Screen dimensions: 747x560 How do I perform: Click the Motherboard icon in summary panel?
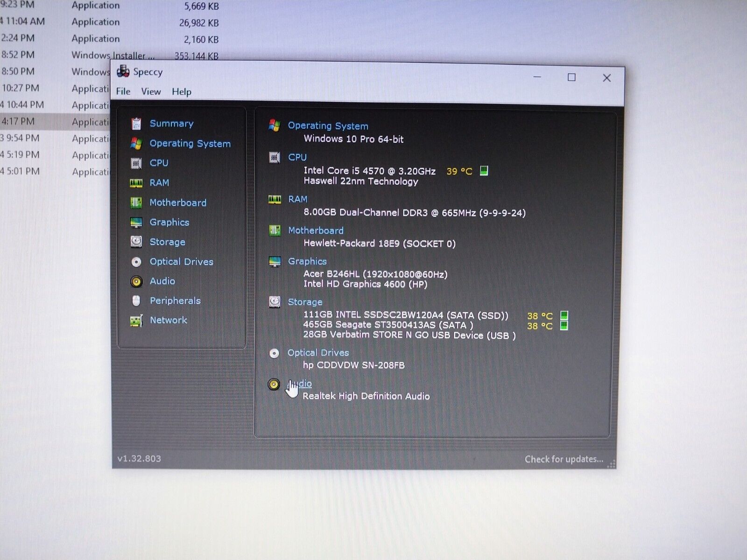tap(275, 231)
